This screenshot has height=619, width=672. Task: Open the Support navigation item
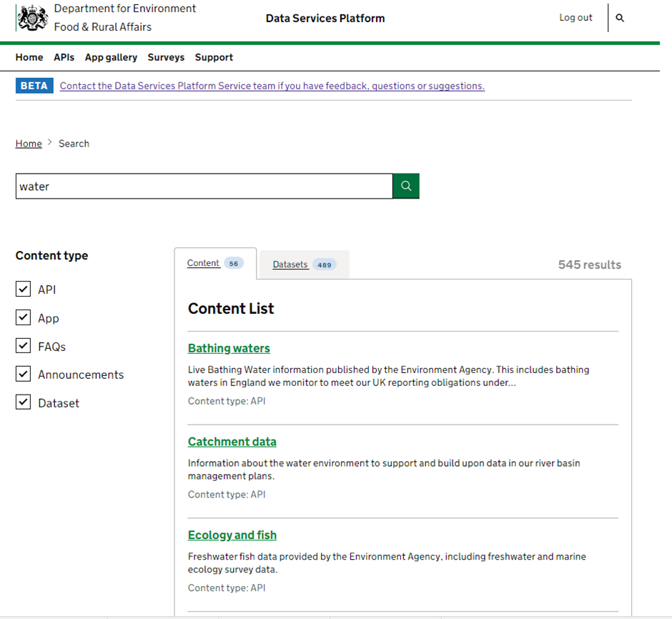click(x=214, y=57)
